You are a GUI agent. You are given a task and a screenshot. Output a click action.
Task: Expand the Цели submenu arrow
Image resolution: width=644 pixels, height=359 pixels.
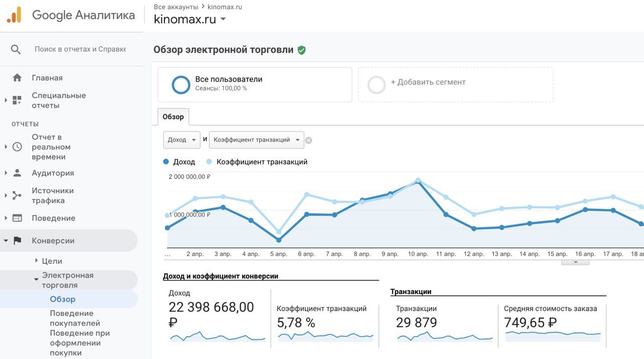tap(36, 260)
